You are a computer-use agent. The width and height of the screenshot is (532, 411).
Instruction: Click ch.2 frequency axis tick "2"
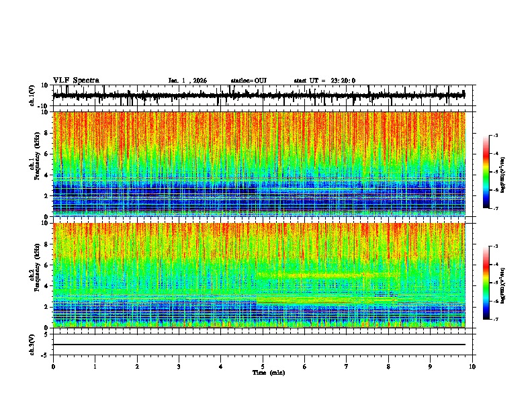point(46,307)
